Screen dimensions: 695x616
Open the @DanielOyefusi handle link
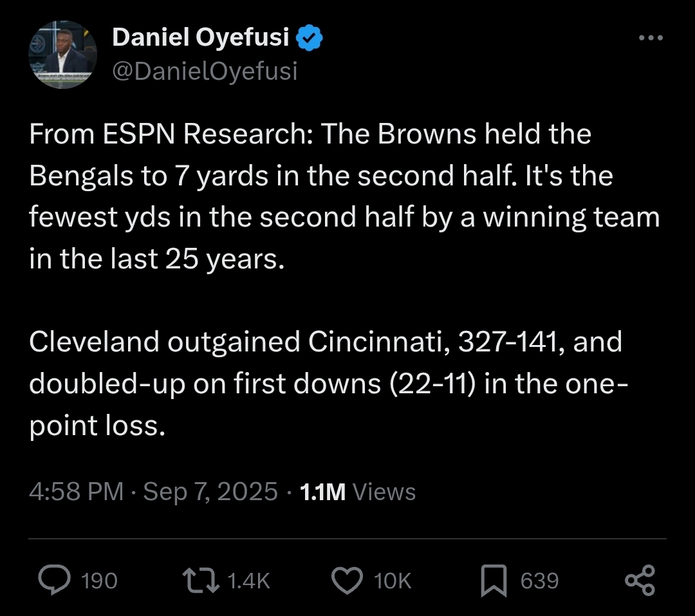[x=205, y=71]
